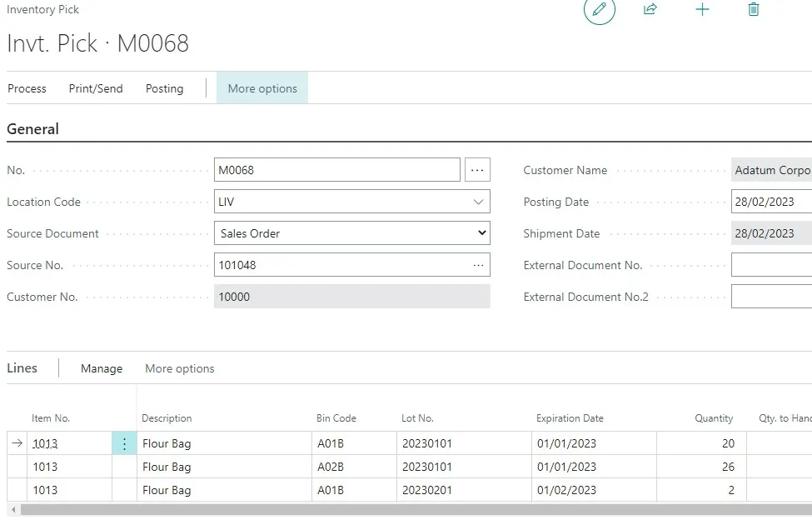Click the Quantity column header
This screenshot has width=812, height=530.
[714, 418]
